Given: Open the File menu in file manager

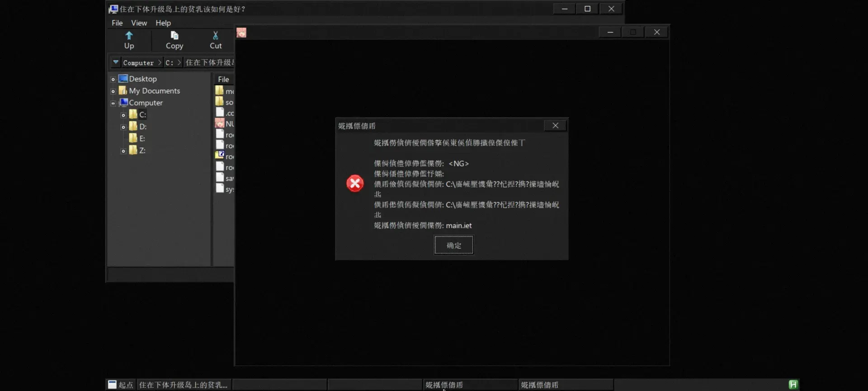Looking at the screenshot, I should pos(117,23).
